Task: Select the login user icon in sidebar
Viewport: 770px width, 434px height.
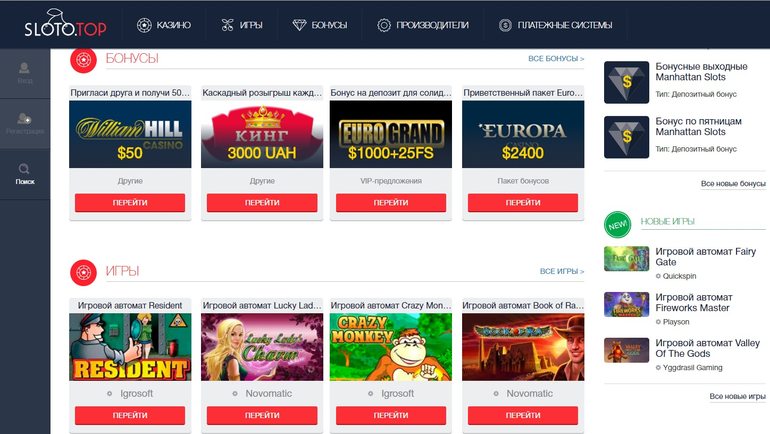Action: [x=25, y=68]
